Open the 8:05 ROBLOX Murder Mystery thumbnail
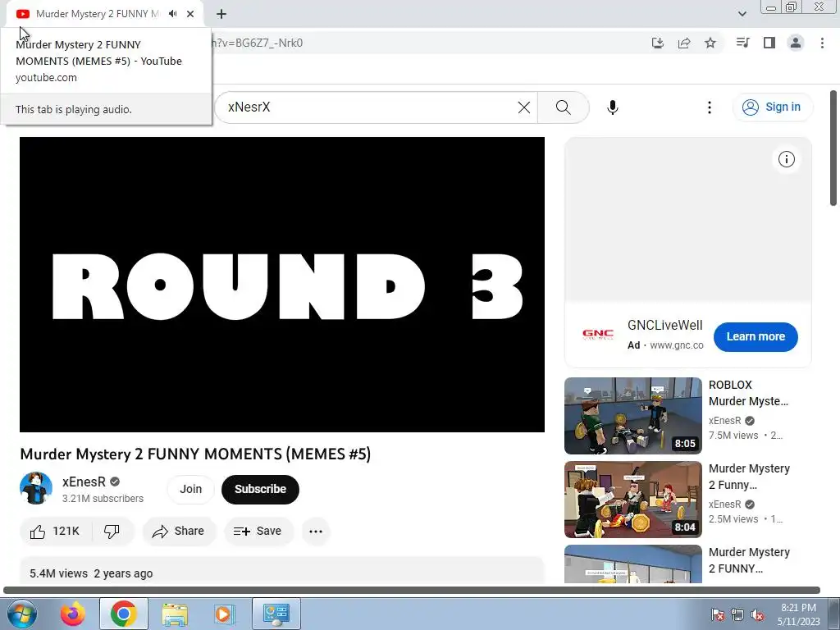The image size is (840, 630). coord(632,416)
